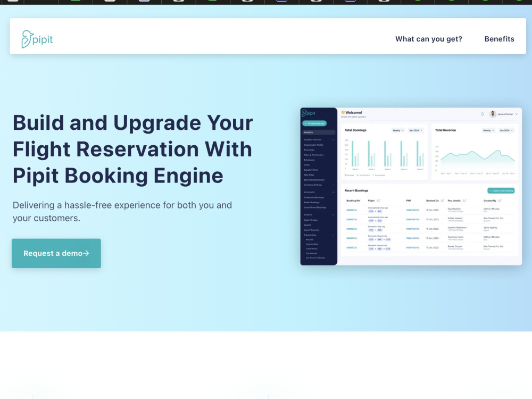Click the notification bell in dashboard preview
The image size is (532, 399).
(483, 114)
